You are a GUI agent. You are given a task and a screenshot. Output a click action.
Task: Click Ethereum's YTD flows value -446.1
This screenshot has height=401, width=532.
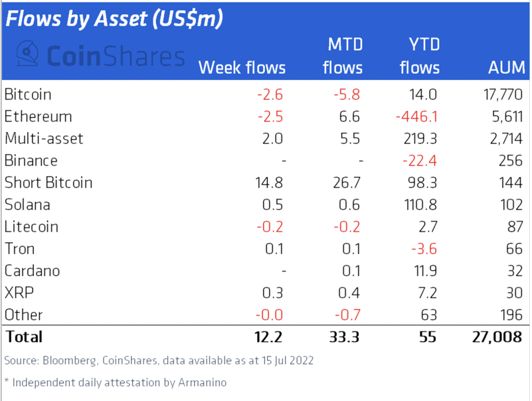[x=416, y=117]
